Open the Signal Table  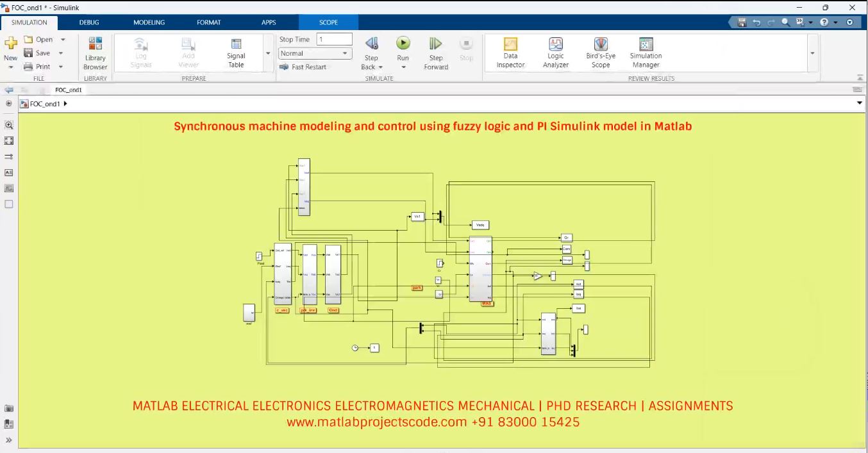235,53
